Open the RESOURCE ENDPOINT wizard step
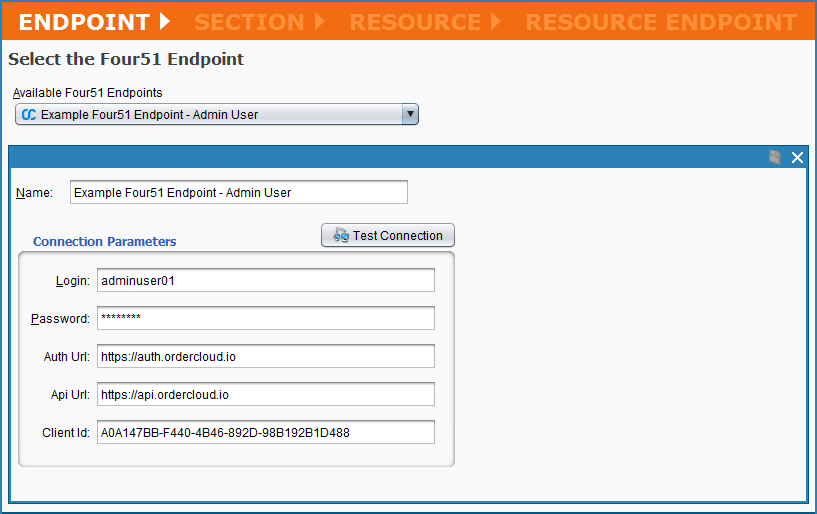Screen dimensions: 817x514 pyautogui.click(x=661, y=21)
